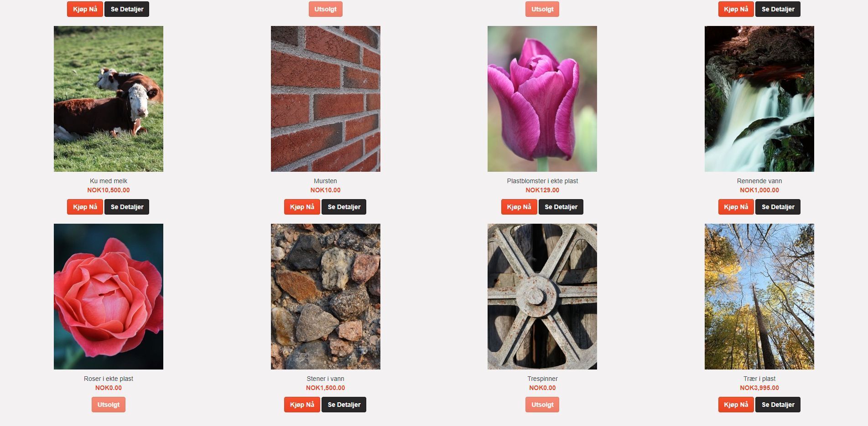Click Kjøp Nå under Plastblomster i ekte plast
Viewport: 868px width, 426px height.
click(x=519, y=207)
